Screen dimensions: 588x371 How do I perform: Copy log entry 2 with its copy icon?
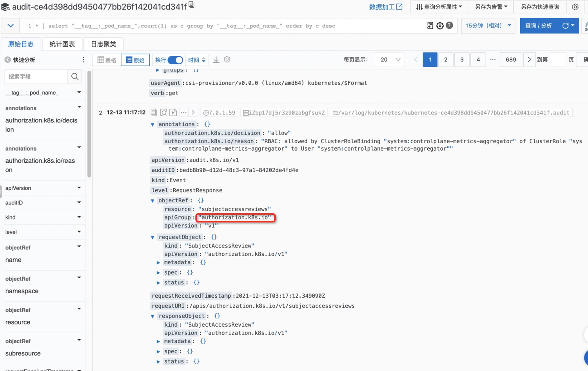click(x=154, y=113)
